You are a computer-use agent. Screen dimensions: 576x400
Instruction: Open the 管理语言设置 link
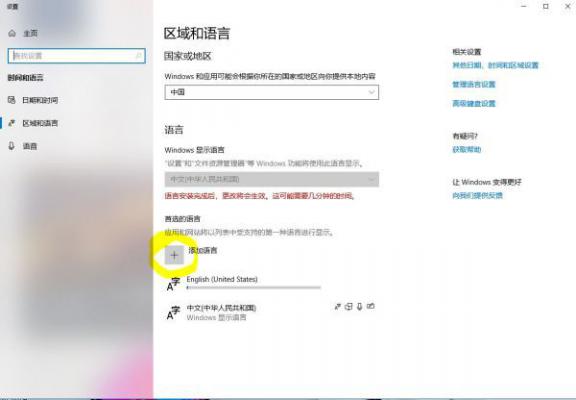tap(474, 84)
